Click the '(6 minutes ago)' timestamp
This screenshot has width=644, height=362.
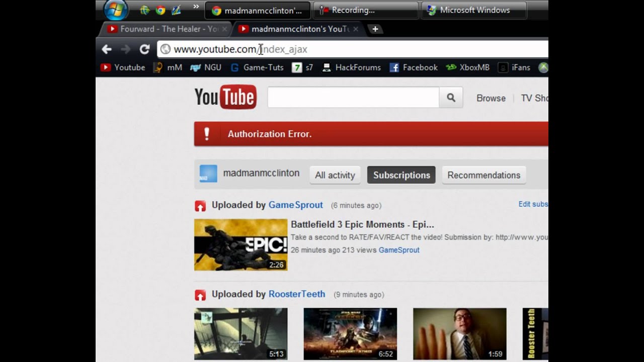356,206
